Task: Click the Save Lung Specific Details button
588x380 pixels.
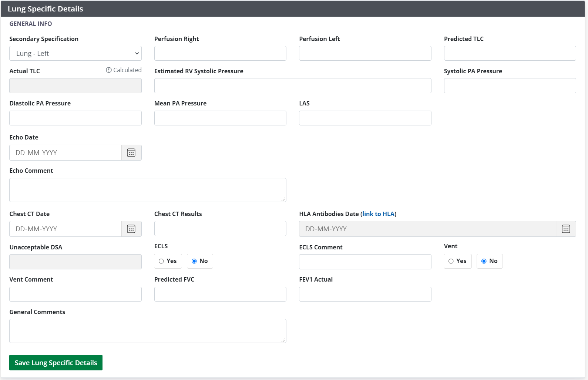Action: (x=56, y=363)
